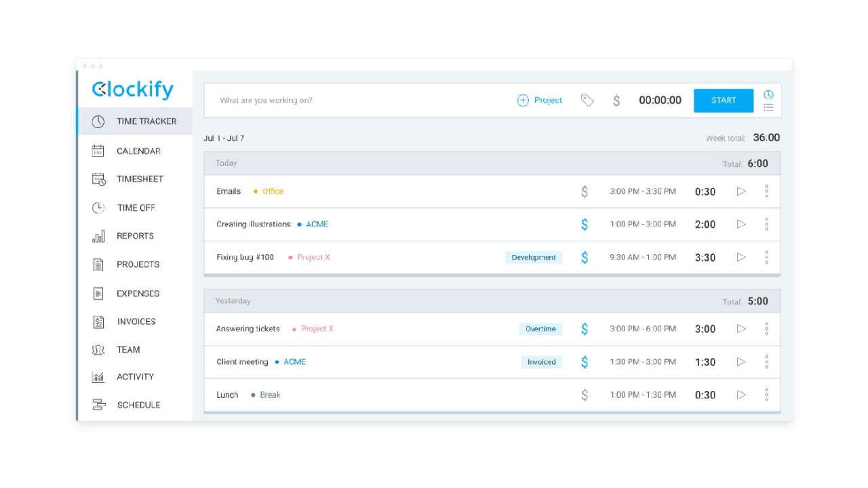Screen dimensions: 868x488
Task: Go to Timesheet in sidebar
Action: [x=139, y=179]
